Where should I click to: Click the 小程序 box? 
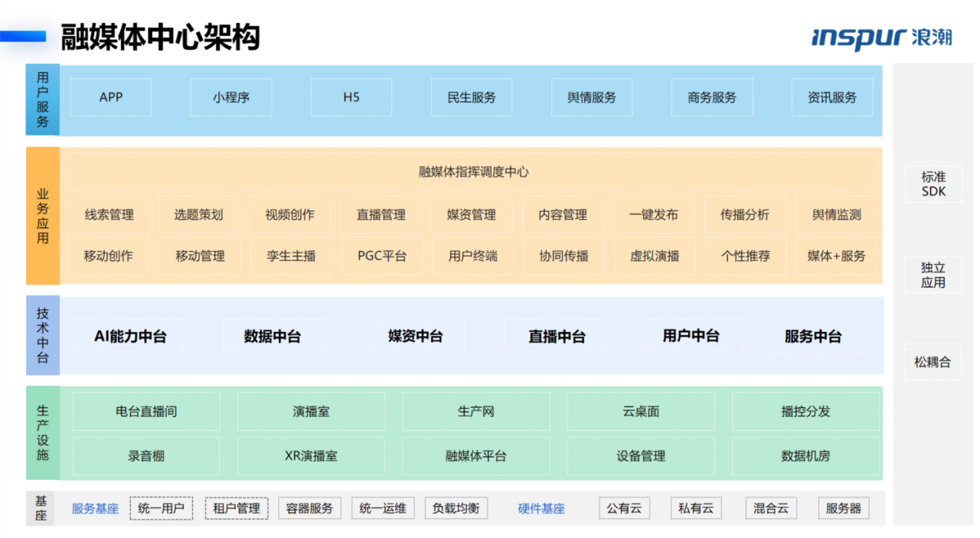pos(231,97)
